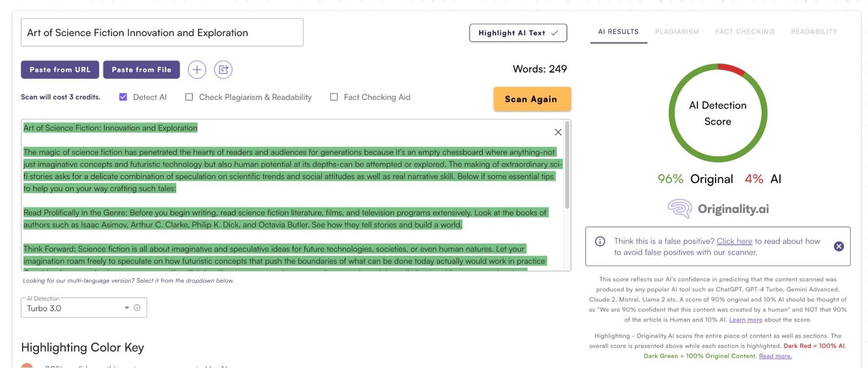Image resolution: width=868 pixels, height=368 pixels.
Task: Click the Originality.ai brain logo
Action: pyautogui.click(x=680, y=209)
